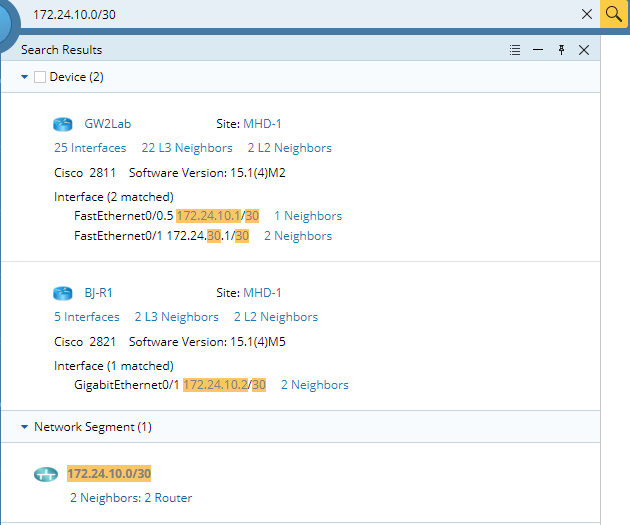Collapse the Network Segment section

25,427
